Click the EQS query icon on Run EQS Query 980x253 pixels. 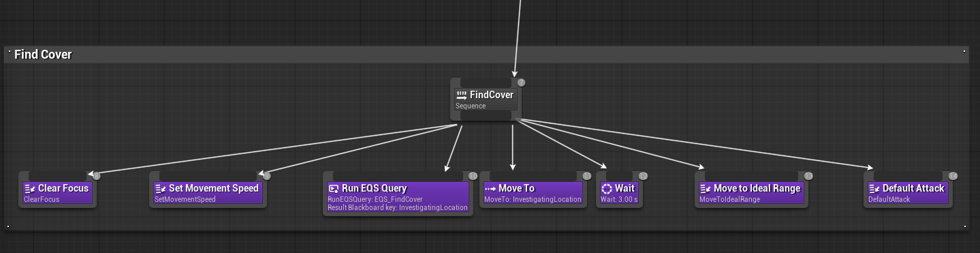tap(334, 189)
